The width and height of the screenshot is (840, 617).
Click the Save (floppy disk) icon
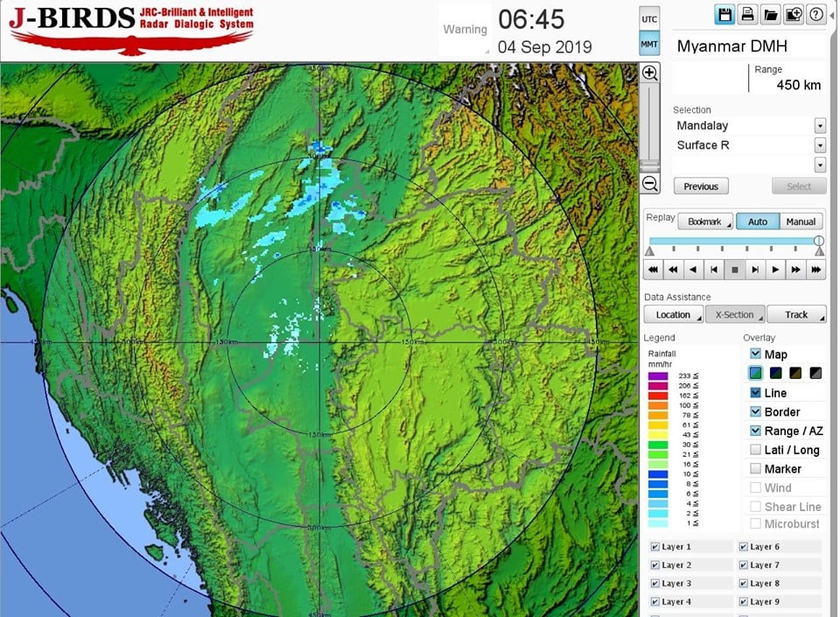[724, 14]
